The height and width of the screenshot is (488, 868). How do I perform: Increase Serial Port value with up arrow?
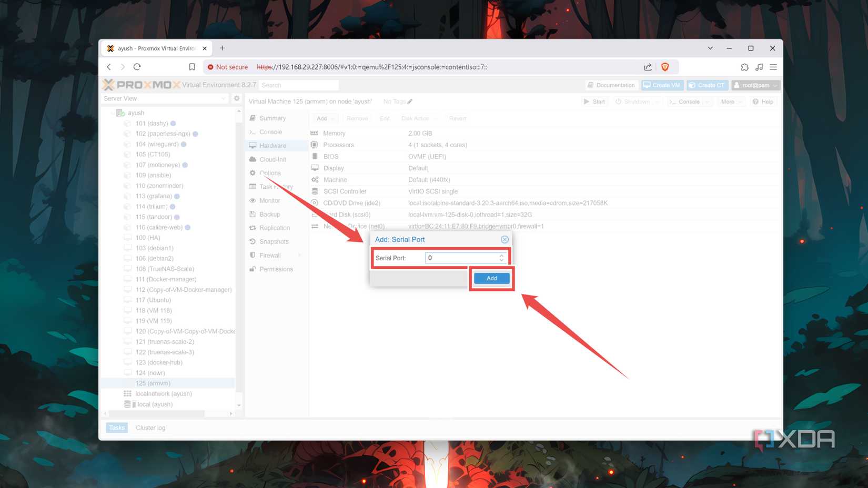[x=502, y=255]
